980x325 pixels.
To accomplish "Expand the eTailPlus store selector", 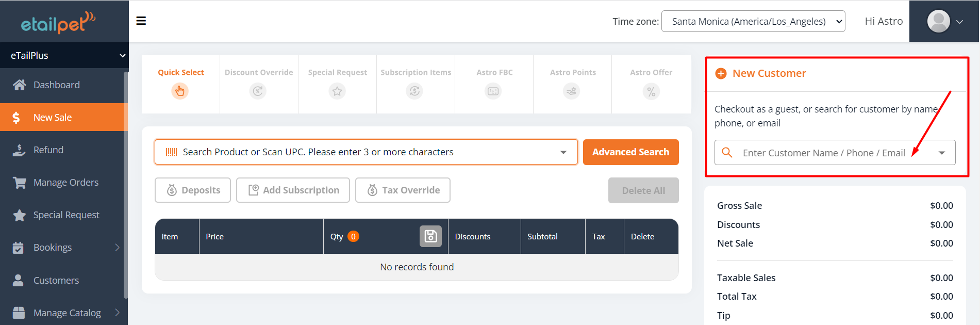I will (64, 55).
